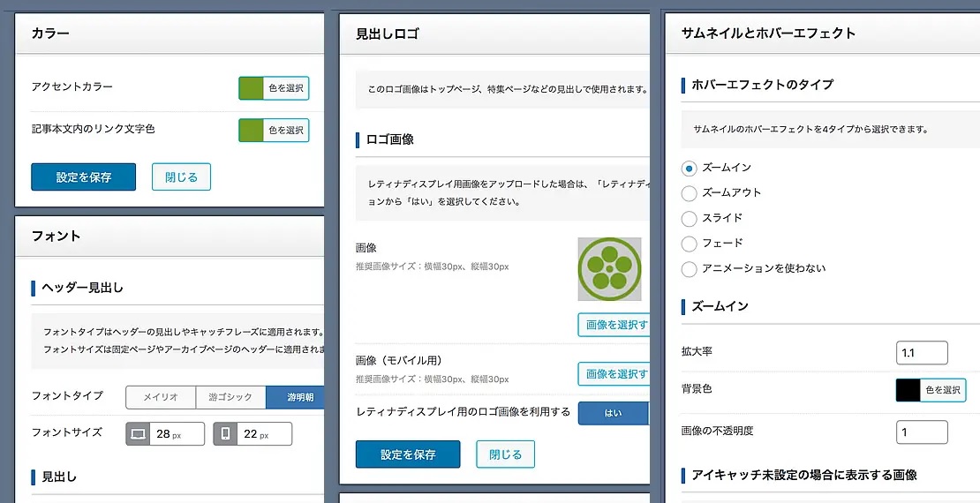Click 色を選択 for link text color
Screen dimensions: 980x503
(x=286, y=131)
